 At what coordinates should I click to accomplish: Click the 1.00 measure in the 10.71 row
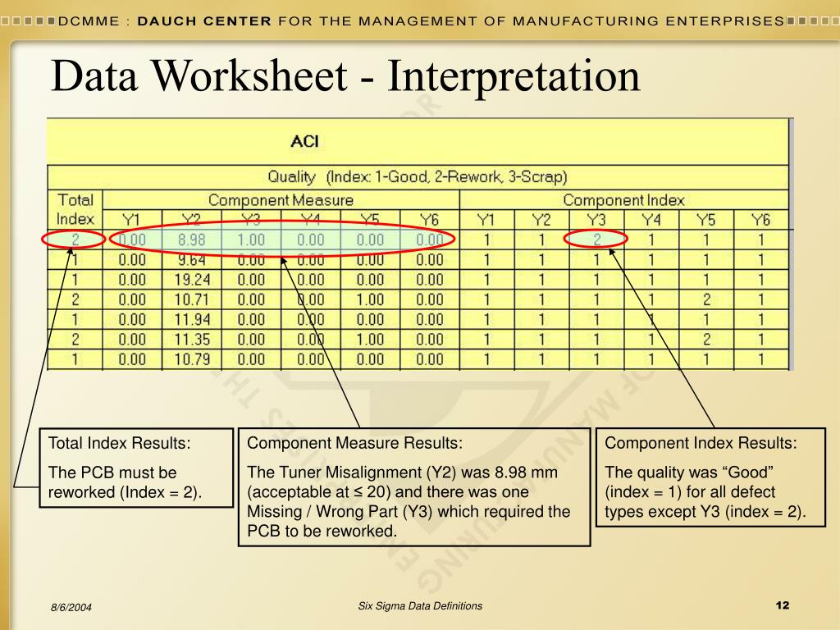[x=370, y=299]
